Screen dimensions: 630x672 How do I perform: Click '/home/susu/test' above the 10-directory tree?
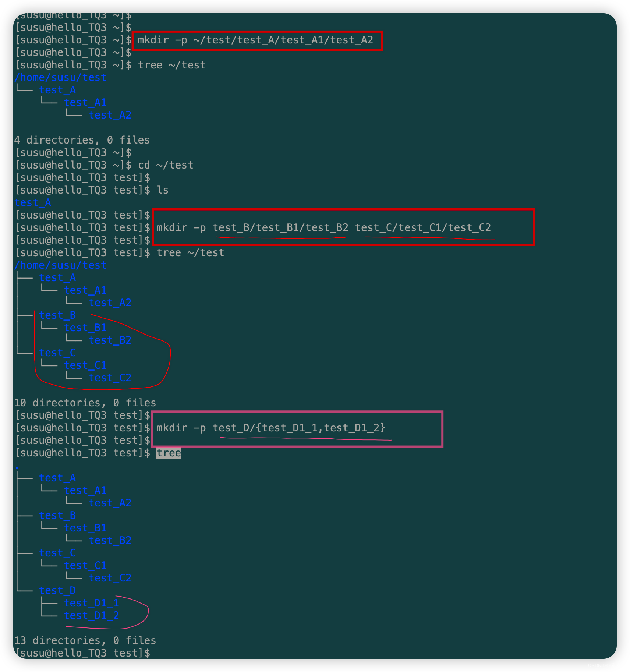[60, 265]
